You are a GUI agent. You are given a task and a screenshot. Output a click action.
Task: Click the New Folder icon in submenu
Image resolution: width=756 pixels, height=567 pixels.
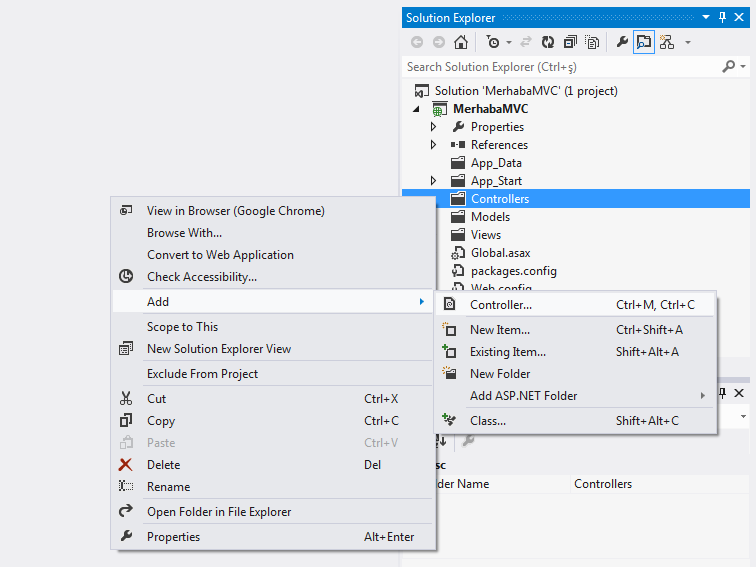click(x=449, y=373)
